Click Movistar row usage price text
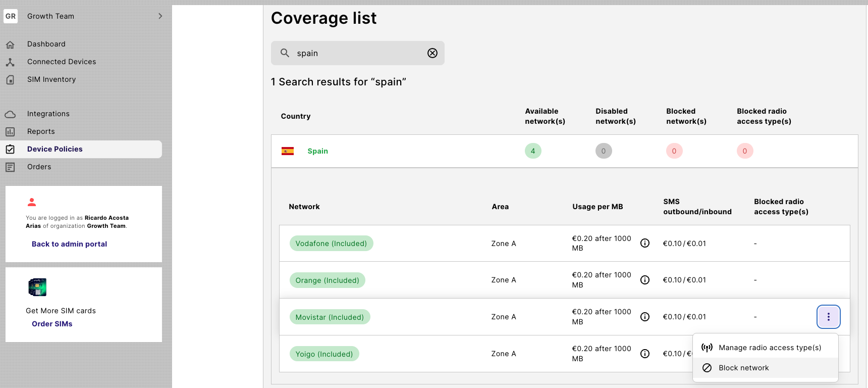Screen dimensions: 868x388 602,317
